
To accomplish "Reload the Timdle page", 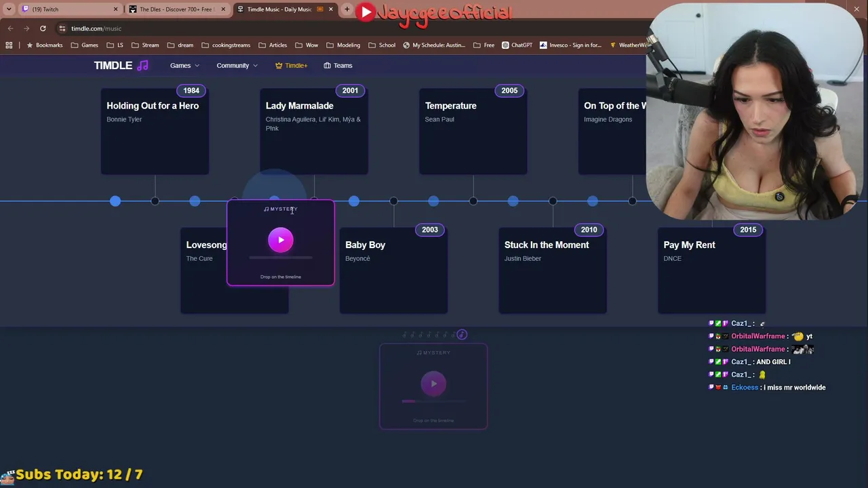I will [43, 28].
